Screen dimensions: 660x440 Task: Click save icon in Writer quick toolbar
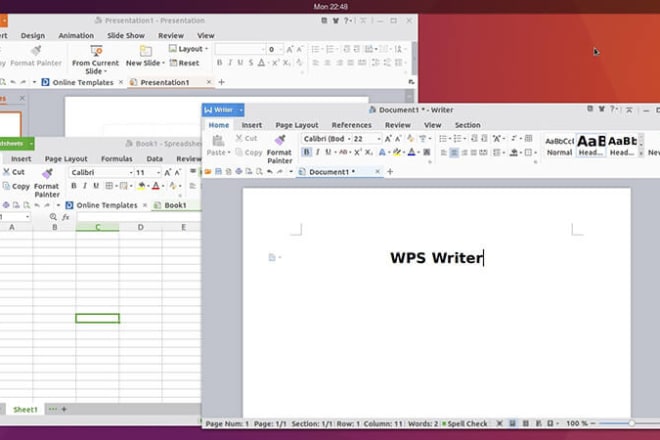click(x=218, y=172)
